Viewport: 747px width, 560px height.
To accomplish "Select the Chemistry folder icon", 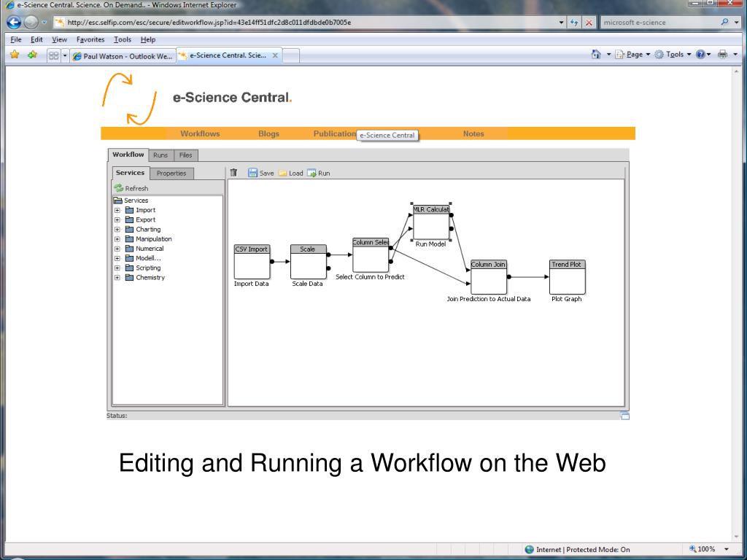I will pyautogui.click(x=129, y=277).
